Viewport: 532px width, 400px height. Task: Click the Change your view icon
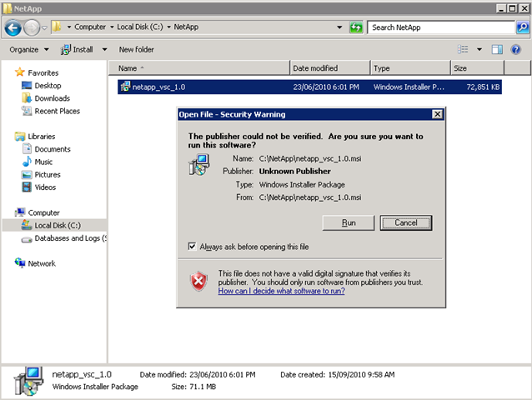click(x=463, y=49)
